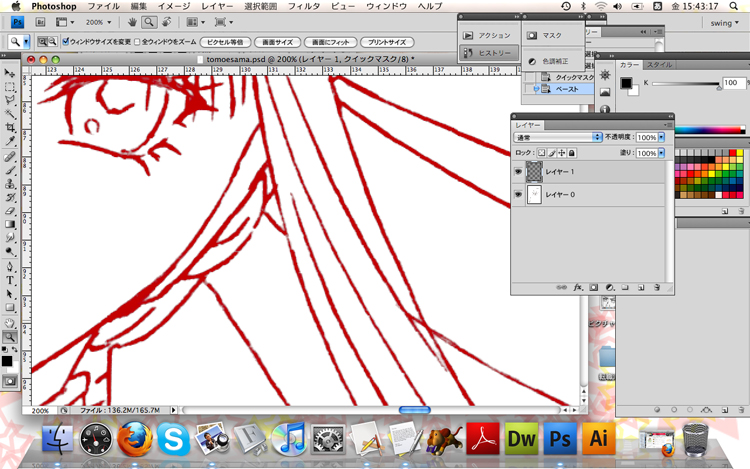
Task: Open the Screen Mode dropdown
Action: (x=224, y=22)
